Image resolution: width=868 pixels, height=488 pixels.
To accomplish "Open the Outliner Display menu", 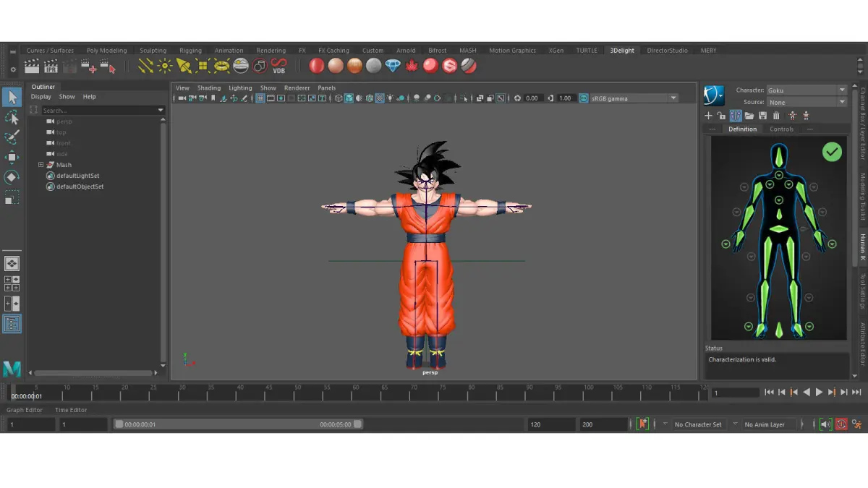I will [x=41, y=97].
